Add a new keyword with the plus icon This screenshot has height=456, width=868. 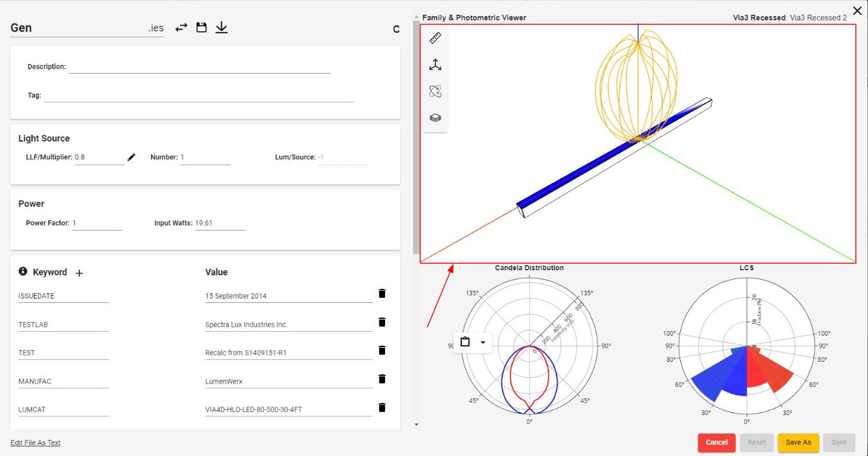point(79,272)
